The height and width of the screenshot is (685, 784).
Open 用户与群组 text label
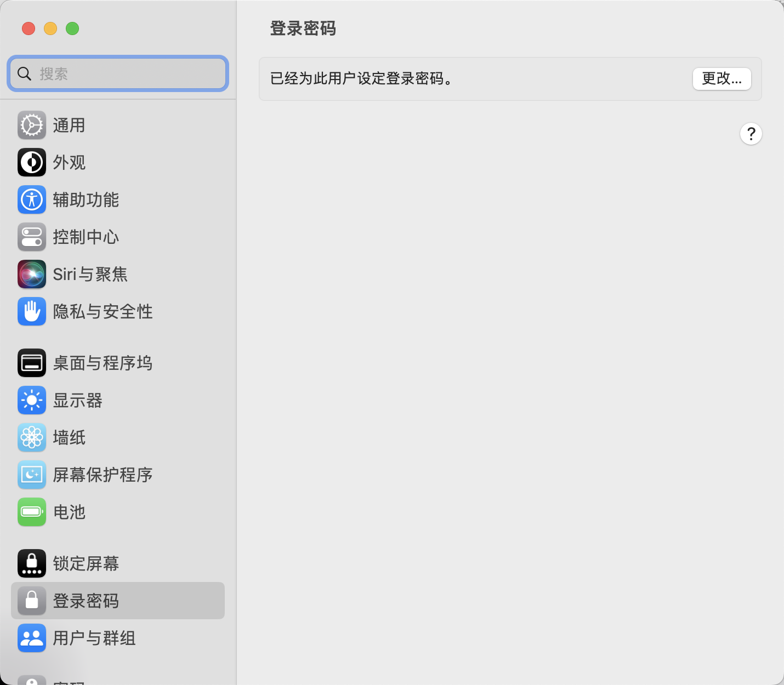pyautogui.click(x=94, y=638)
